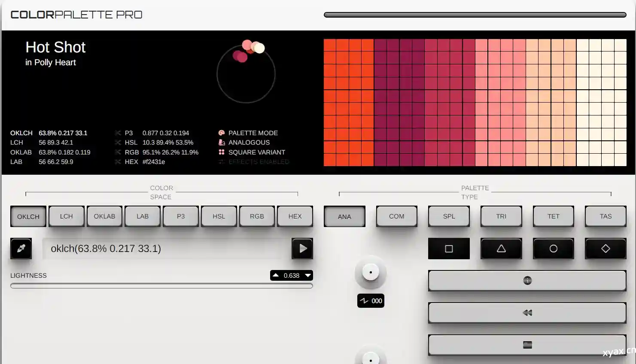Switch color space to HSL
The height and width of the screenshot is (364, 636).
coord(219,216)
